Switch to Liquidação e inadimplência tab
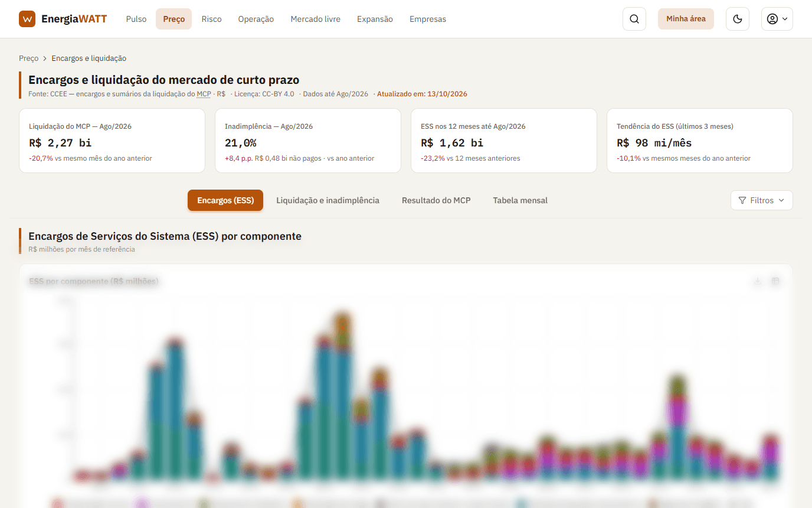The height and width of the screenshot is (508, 812). pyautogui.click(x=328, y=200)
